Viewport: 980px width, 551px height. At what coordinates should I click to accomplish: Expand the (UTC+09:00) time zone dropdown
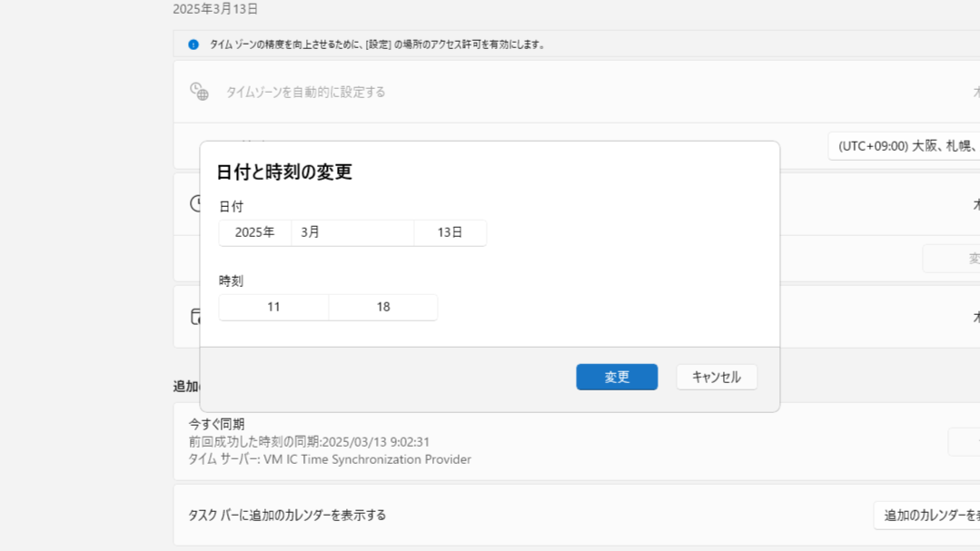(x=905, y=146)
